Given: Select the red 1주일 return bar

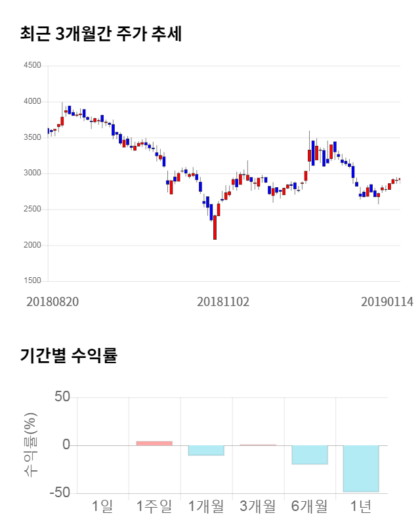Looking at the screenshot, I should (154, 443).
